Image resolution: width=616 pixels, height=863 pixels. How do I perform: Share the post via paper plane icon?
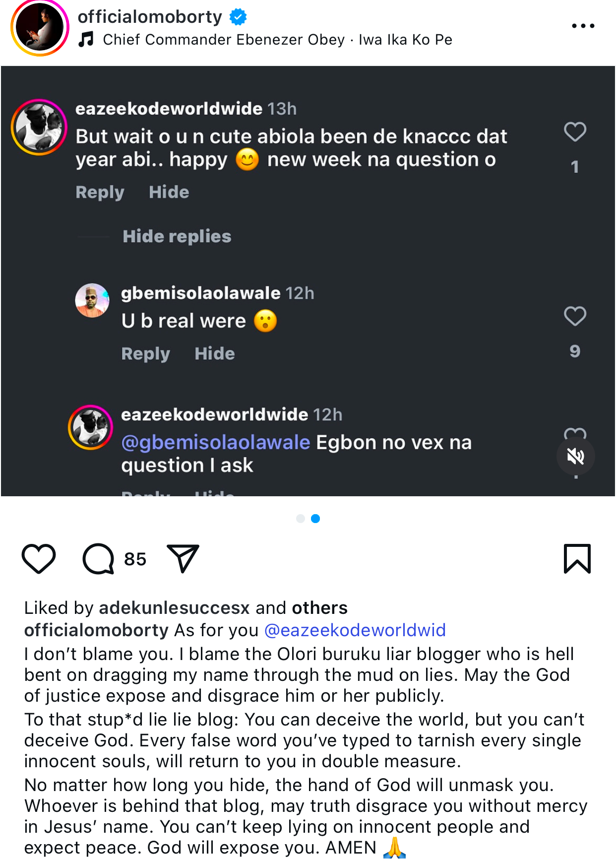click(x=183, y=559)
